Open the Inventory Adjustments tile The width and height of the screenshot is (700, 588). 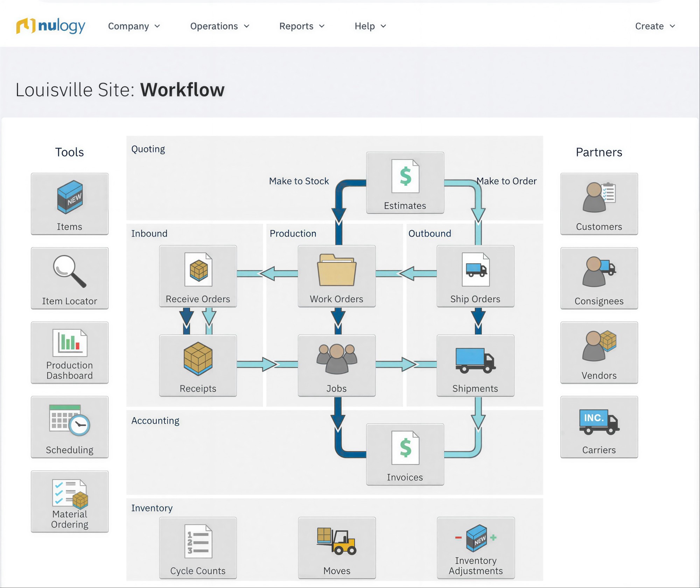(476, 548)
